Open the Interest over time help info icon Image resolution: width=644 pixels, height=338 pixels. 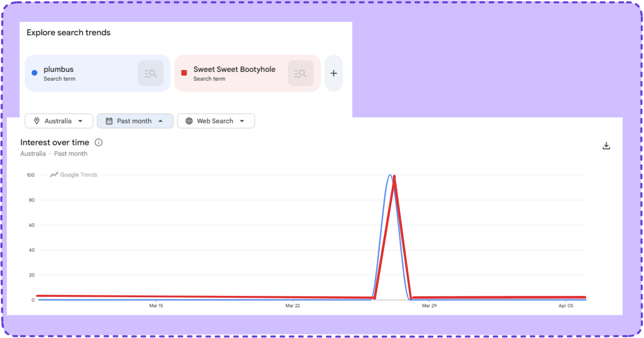pyautogui.click(x=98, y=143)
